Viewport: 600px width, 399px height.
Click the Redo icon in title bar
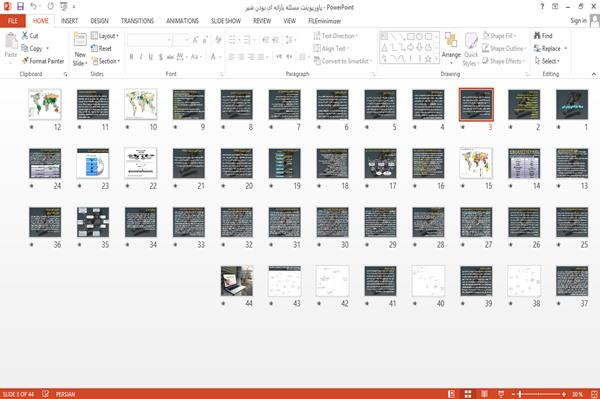pyautogui.click(x=51, y=6)
